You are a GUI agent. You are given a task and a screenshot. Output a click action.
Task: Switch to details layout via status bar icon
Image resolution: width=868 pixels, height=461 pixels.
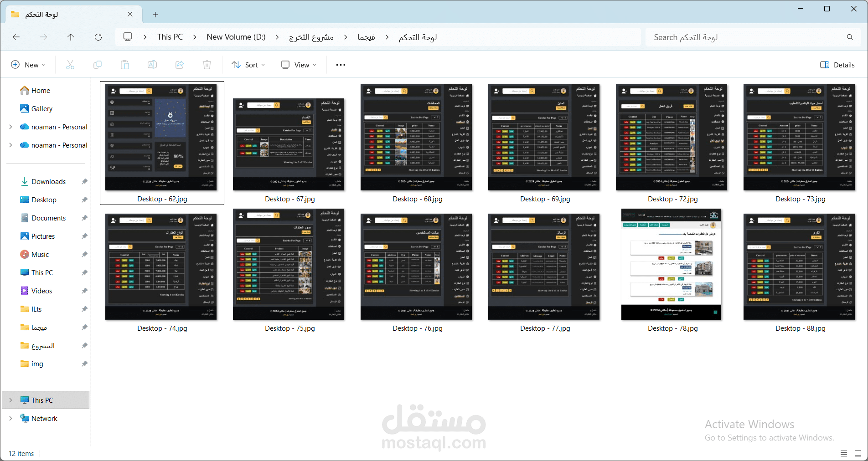tap(843, 453)
